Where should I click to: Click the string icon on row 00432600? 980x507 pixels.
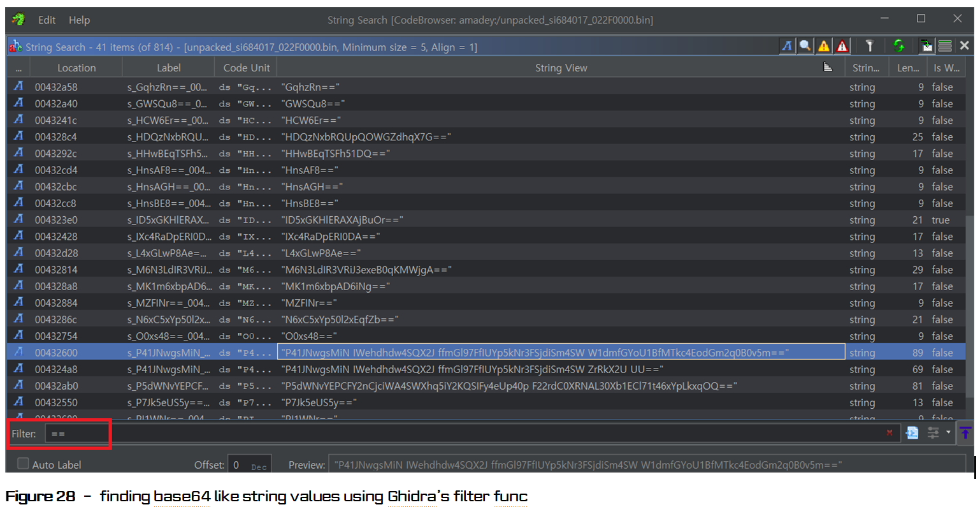[18, 351]
